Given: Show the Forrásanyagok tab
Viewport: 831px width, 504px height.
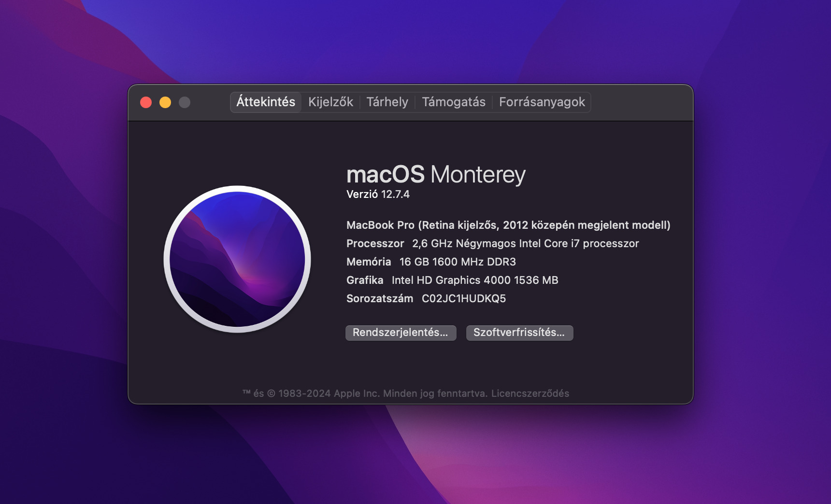Looking at the screenshot, I should click(x=542, y=102).
